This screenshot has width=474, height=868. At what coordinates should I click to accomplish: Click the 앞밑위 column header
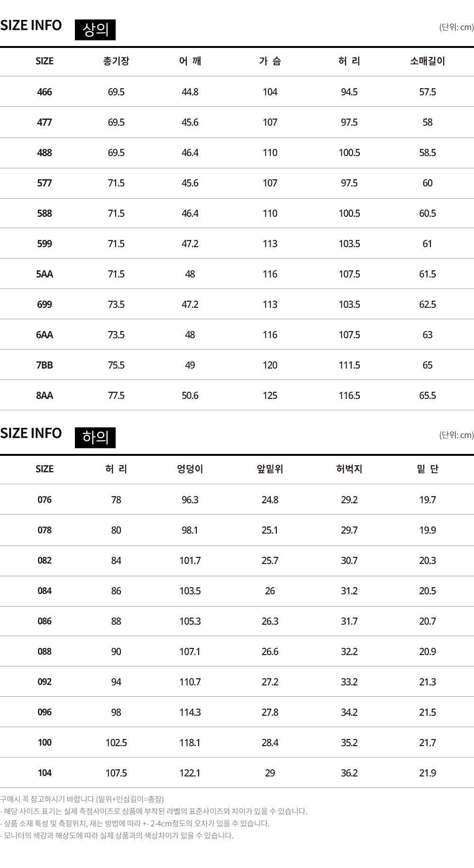270,469
